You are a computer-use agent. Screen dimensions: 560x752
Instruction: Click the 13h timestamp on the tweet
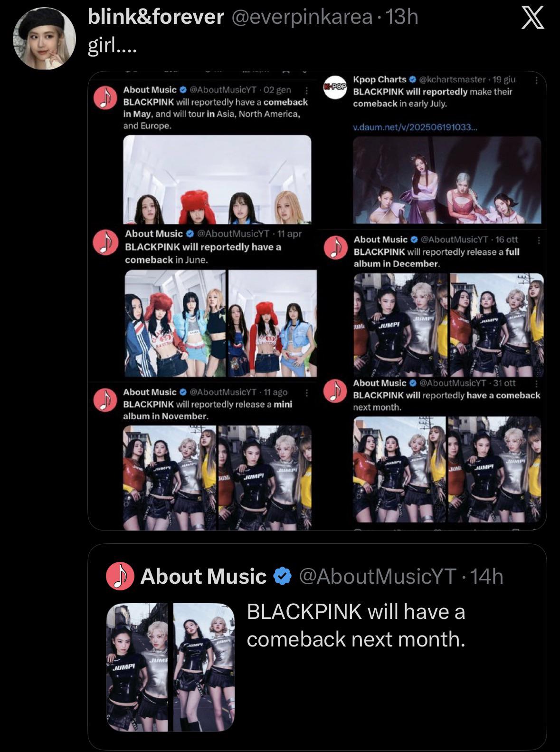tap(402, 17)
